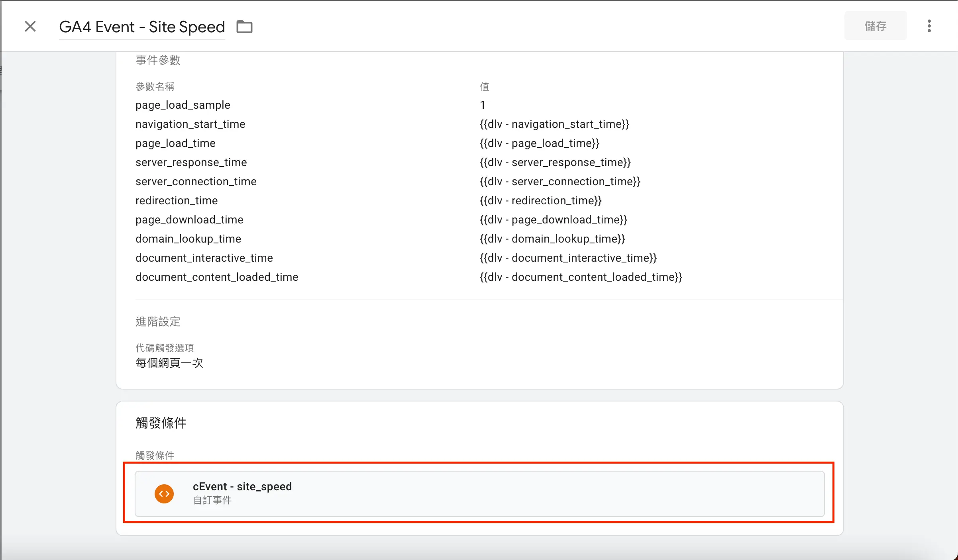Select the domain_lookup_time parameter name

(x=188, y=239)
